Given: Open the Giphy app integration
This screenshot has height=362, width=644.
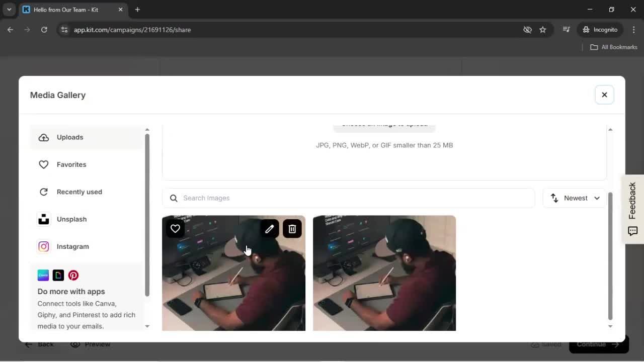Looking at the screenshot, I should pyautogui.click(x=58, y=275).
